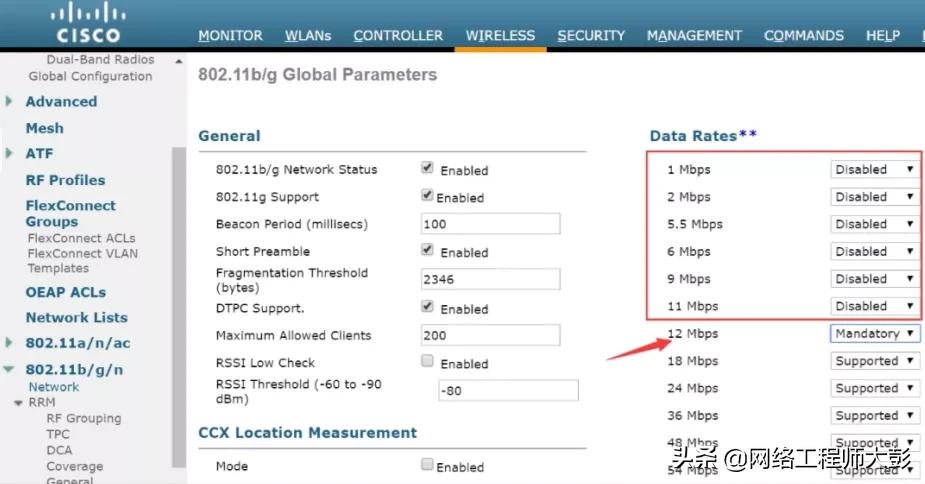925x484 pixels.
Task: Toggle 802.11g Support Enabled checkbox
Action: point(427,195)
